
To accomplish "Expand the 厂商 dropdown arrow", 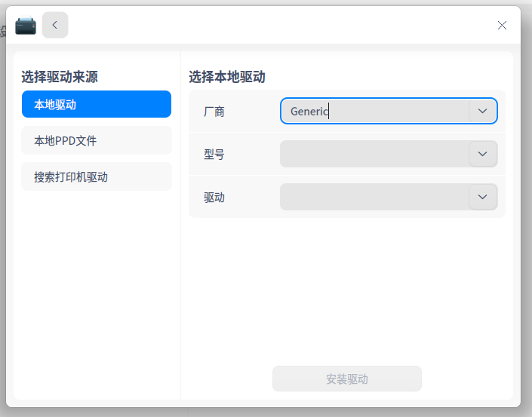I will pyautogui.click(x=483, y=111).
